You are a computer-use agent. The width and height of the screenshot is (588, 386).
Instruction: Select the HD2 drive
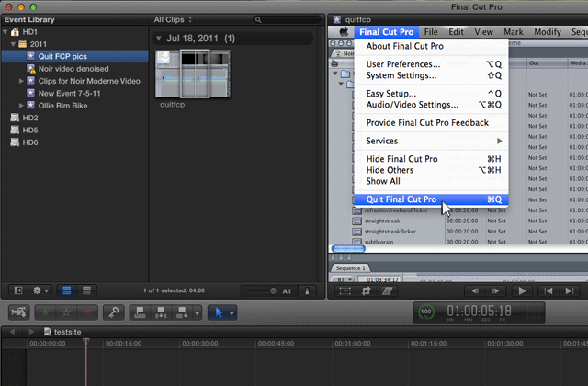pos(75,118)
